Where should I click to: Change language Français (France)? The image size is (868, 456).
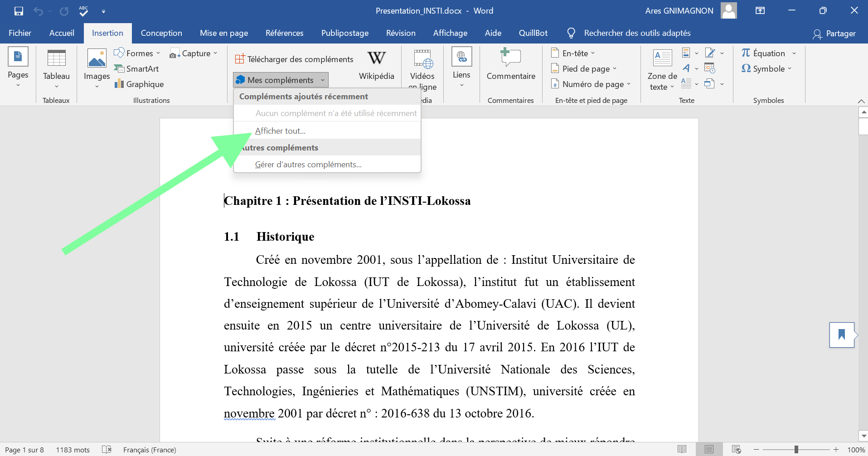pos(150,450)
